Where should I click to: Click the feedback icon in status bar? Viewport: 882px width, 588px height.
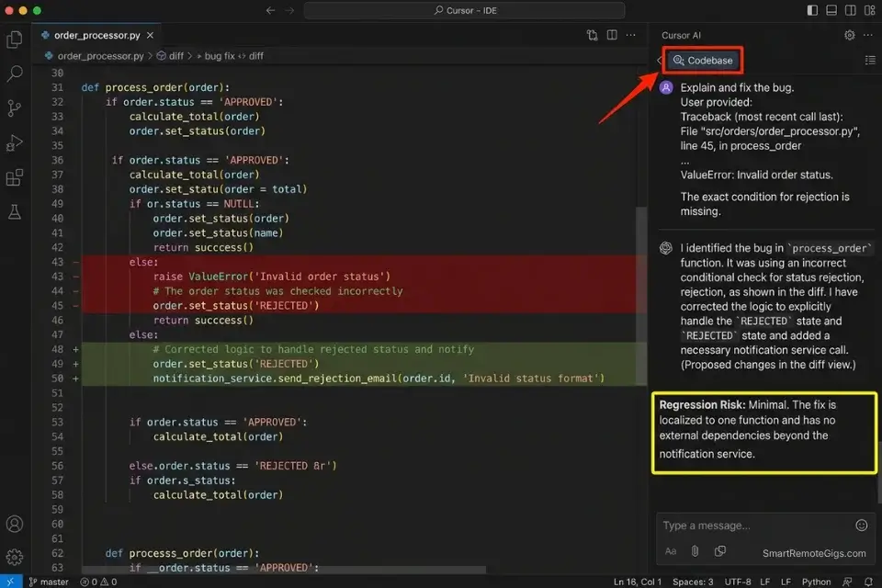click(x=847, y=582)
